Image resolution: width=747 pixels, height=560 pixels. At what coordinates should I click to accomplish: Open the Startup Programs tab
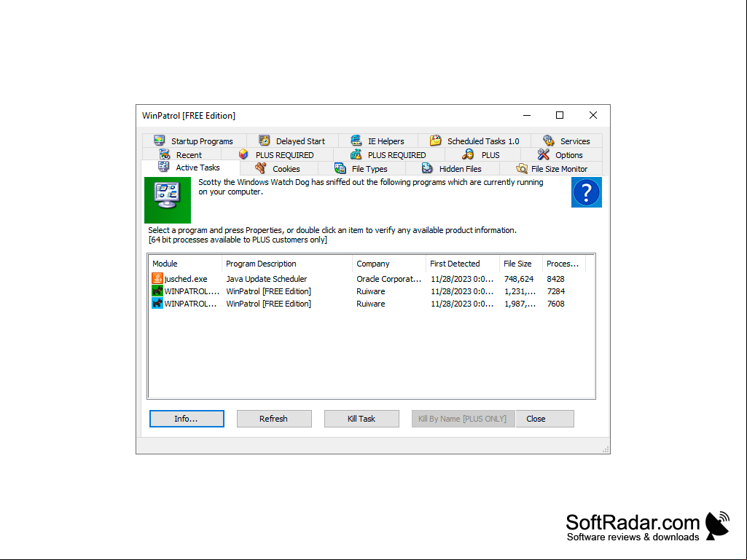pos(195,141)
